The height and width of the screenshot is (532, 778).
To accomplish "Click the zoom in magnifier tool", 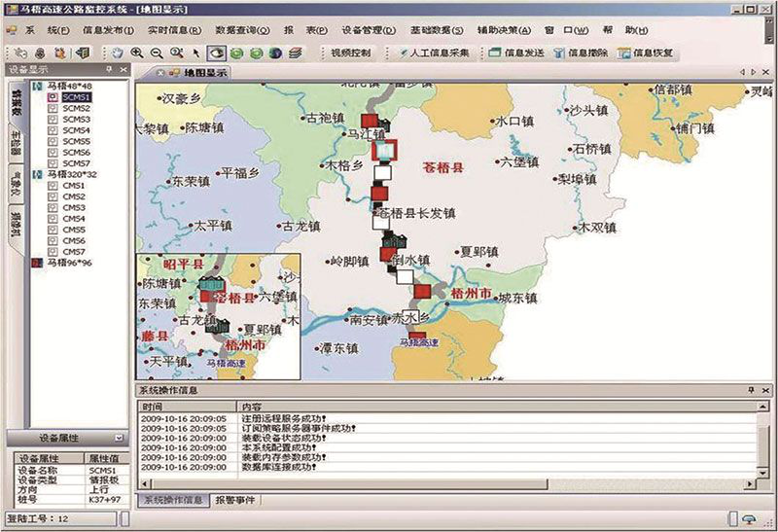I will (x=137, y=53).
